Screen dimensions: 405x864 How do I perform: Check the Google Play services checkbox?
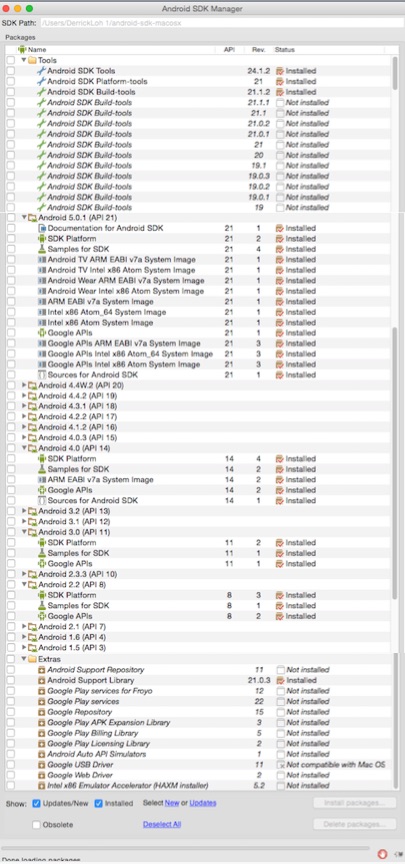[x=10, y=701]
